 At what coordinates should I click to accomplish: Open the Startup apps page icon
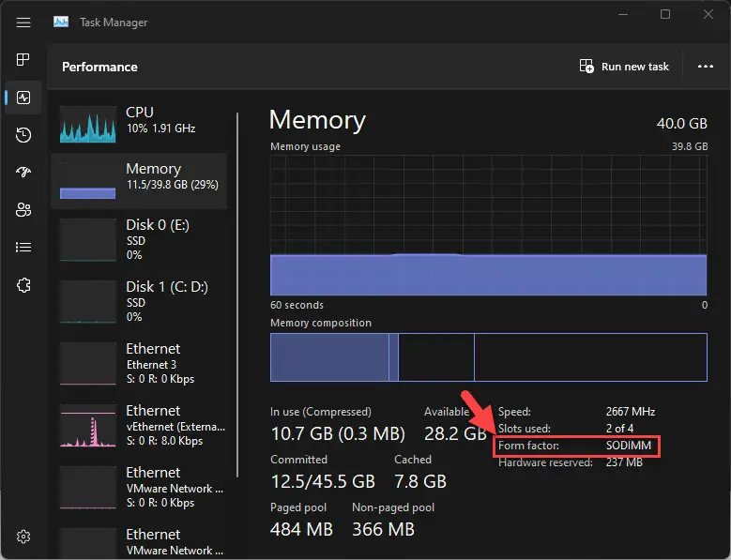coord(23,172)
